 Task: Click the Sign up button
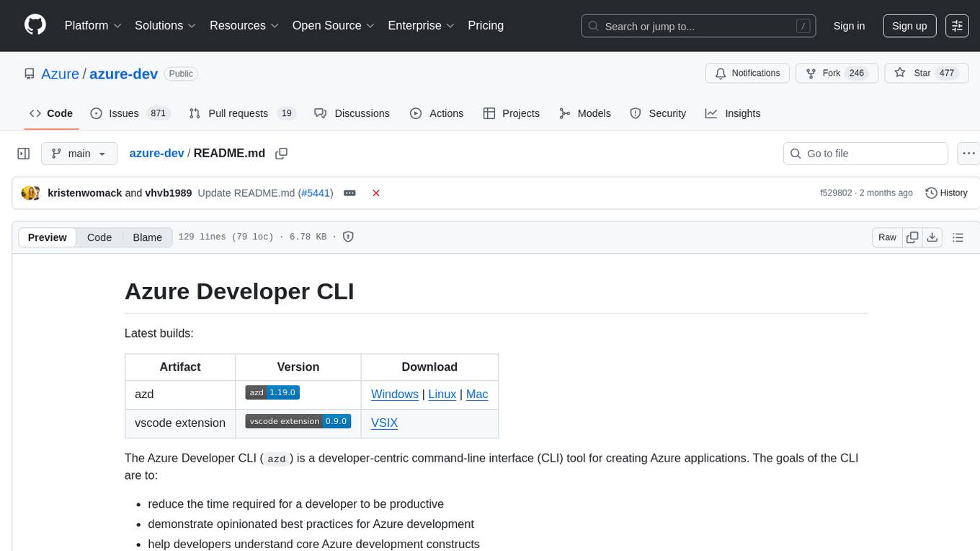(x=909, y=25)
